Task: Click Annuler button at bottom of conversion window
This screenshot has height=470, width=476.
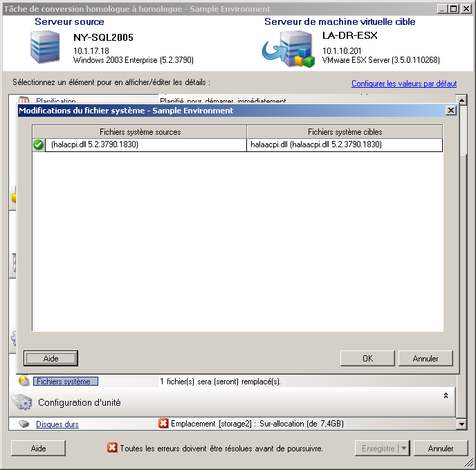Action: 441,448
